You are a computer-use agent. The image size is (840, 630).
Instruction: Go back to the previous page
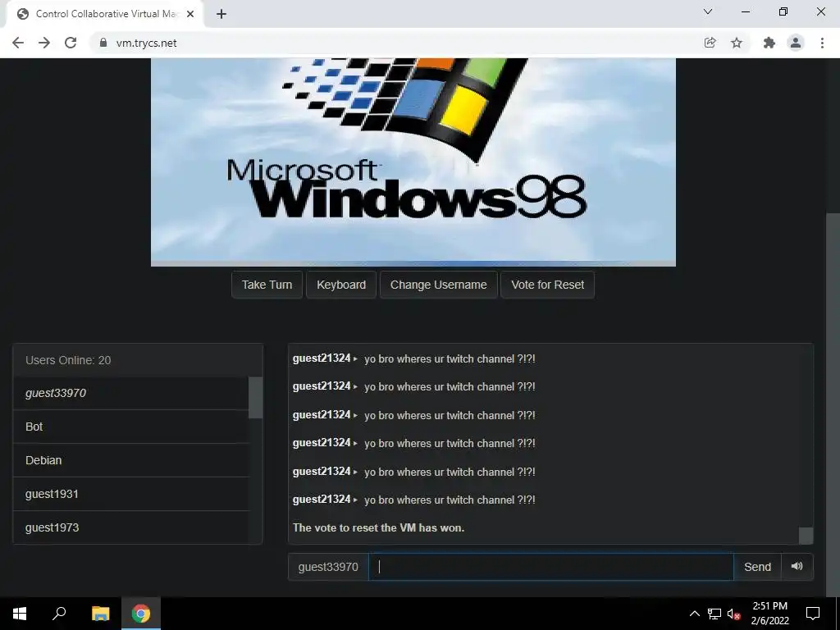pos(18,43)
